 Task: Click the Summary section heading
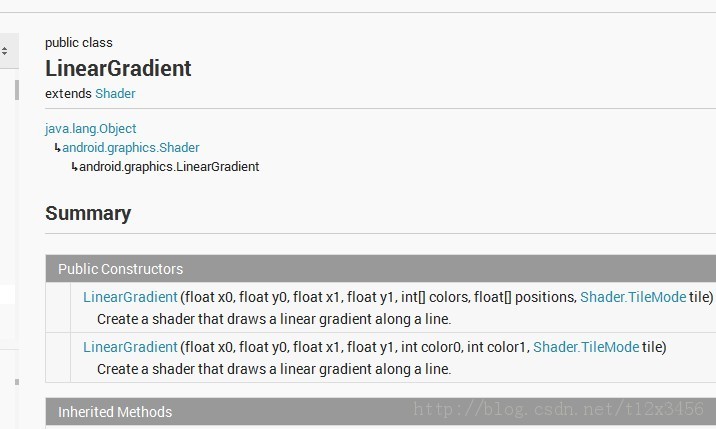pos(88,213)
